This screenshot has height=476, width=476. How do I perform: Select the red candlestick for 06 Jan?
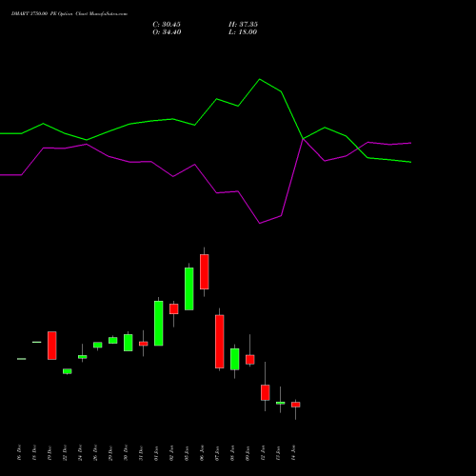point(205,272)
